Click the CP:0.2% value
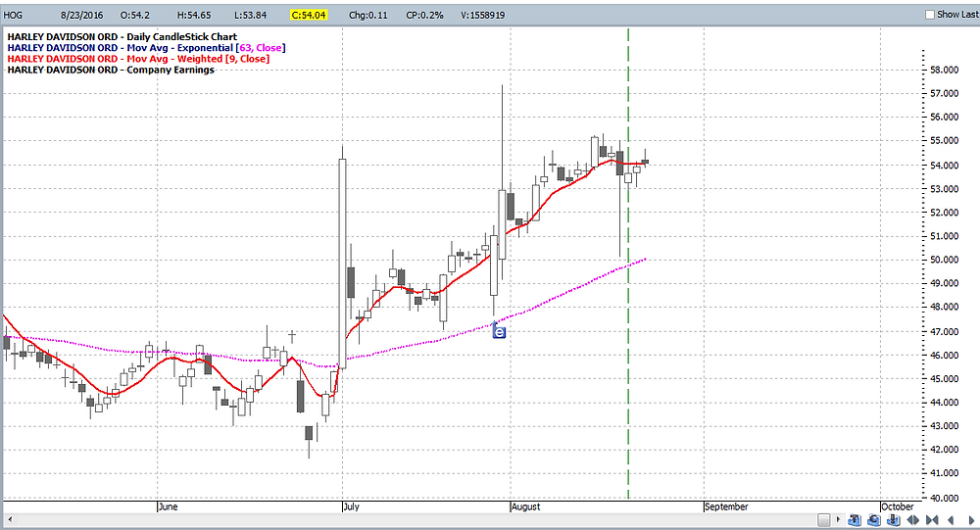The image size is (980, 530). coord(424,15)
